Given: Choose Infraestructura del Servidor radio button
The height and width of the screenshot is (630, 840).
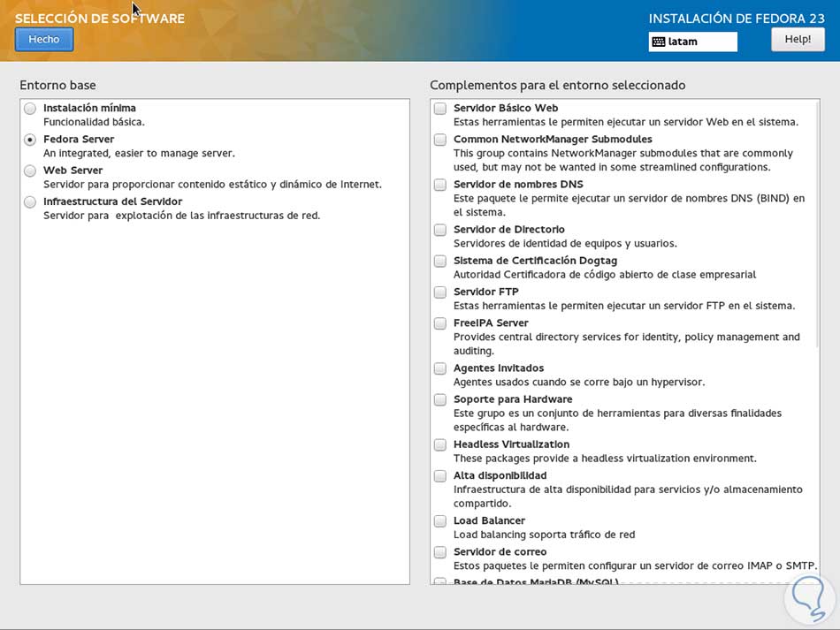Looking at the screenshot, I should [x=30, y=201].
